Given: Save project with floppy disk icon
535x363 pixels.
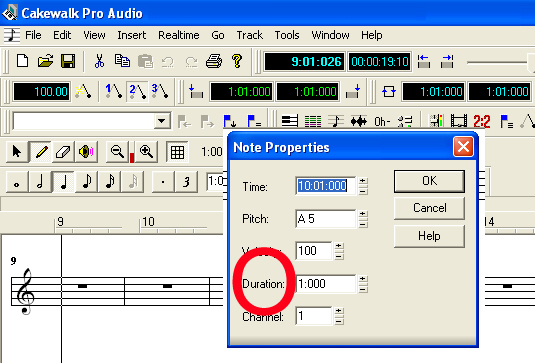Looking at the screenshot, I should (x=68, y=61).
